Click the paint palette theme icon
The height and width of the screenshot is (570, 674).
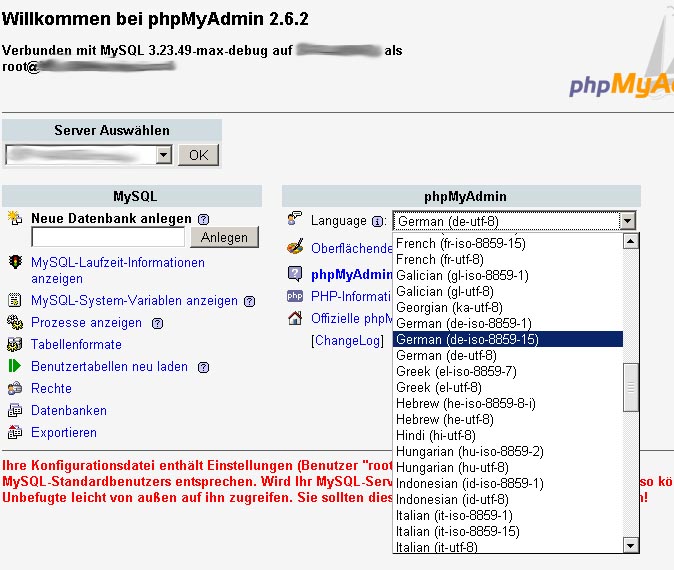[295, 247]
